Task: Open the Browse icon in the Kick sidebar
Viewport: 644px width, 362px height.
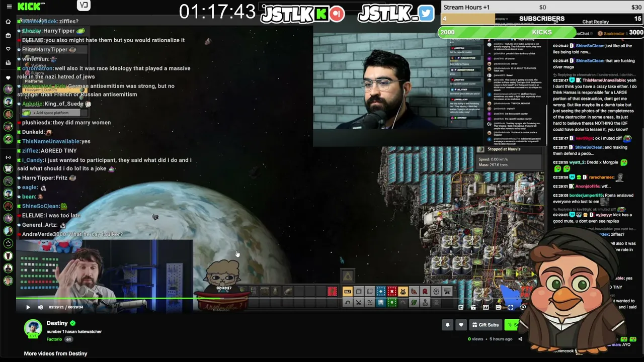Action: (8, 35)
